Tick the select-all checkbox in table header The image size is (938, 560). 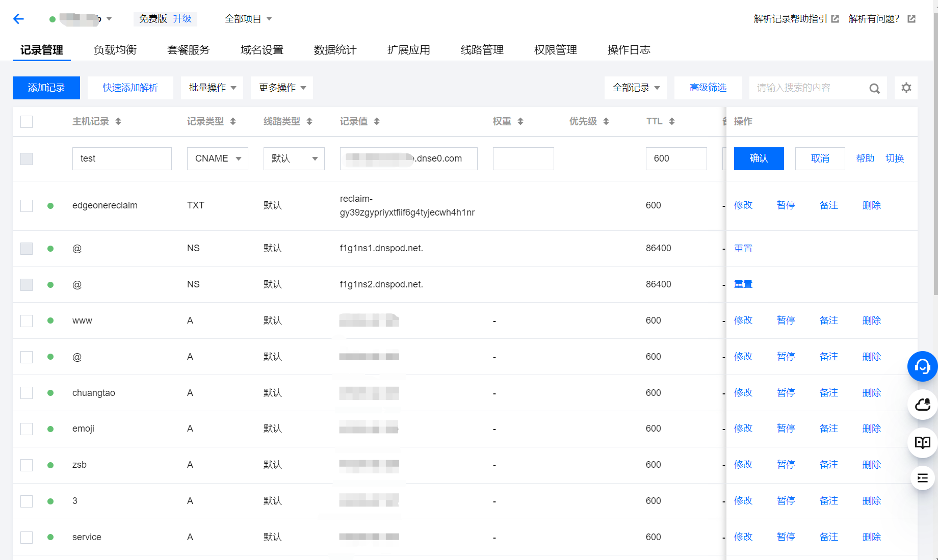pyautogui.click(x=27, y=122)
